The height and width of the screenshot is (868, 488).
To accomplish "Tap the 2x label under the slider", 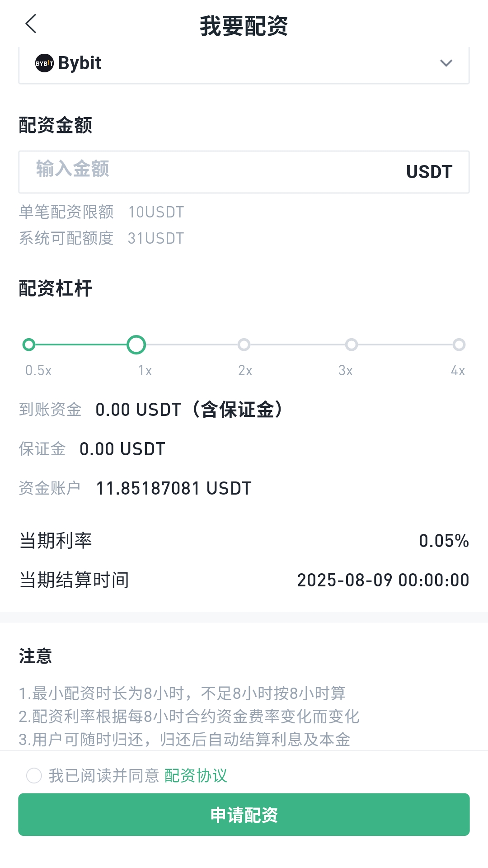I will pos(245,371).
